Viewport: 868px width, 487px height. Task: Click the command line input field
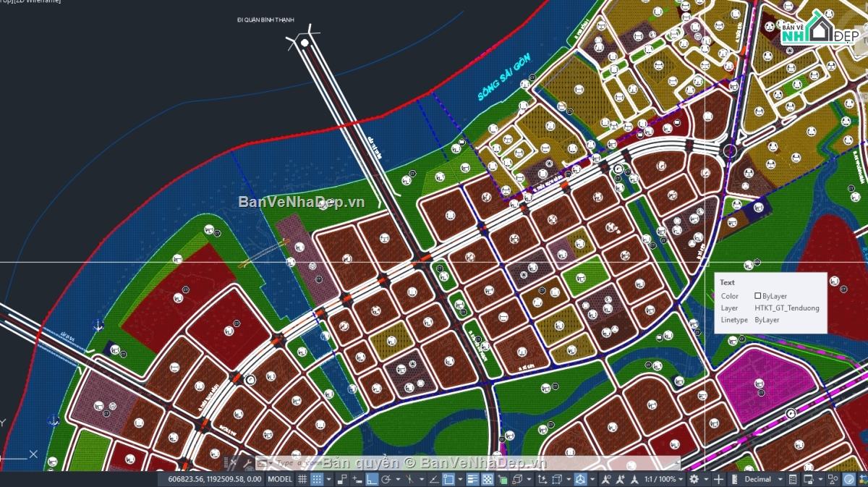(477, 462)
